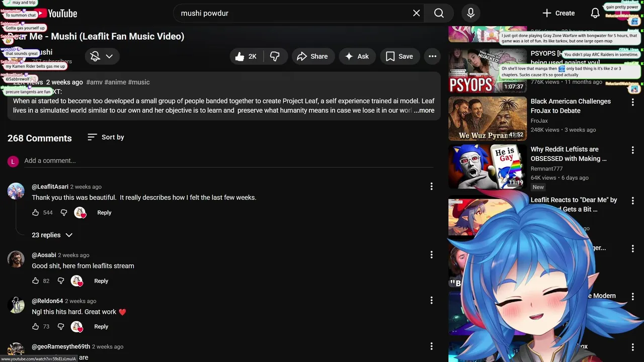This screenshot has width=644, height=362.
Task: Open the 'We Wuz Pyramids' video thumbnail
Action: [488, 119]
